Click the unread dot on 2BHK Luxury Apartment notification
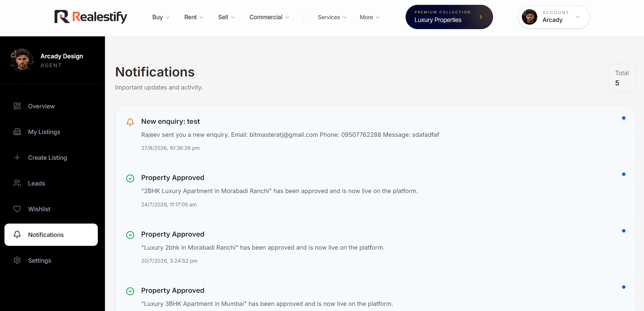 623,174
